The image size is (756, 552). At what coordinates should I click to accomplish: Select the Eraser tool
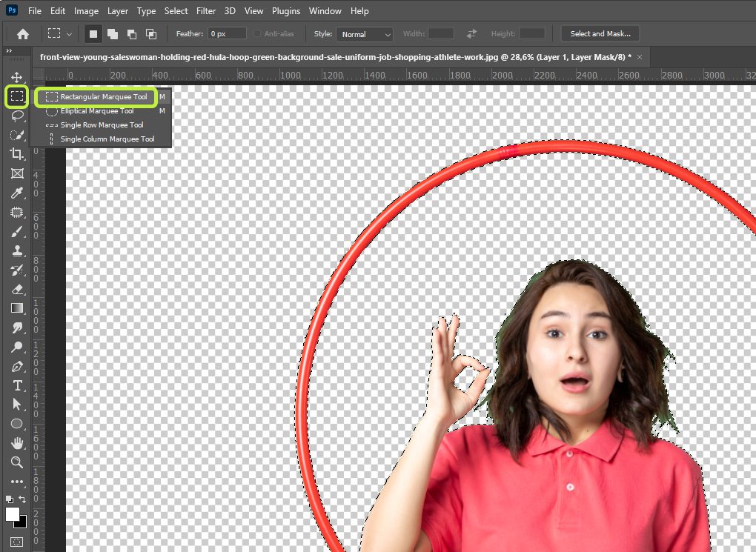pos(17,289)
